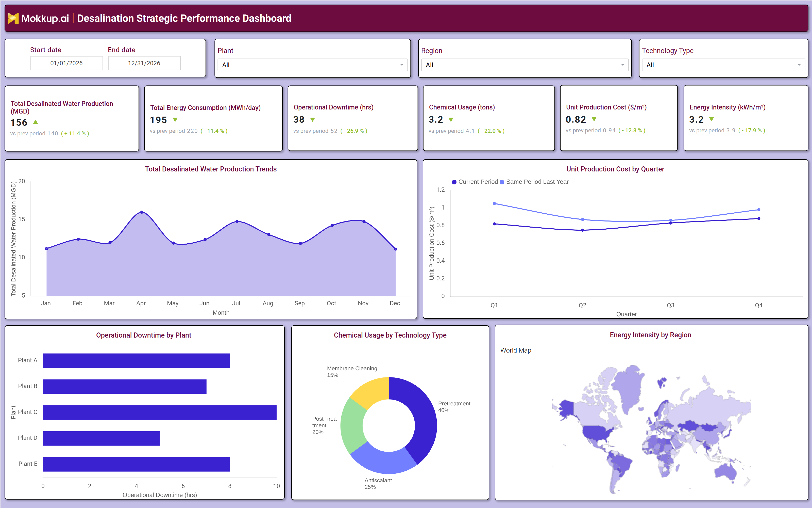
Task: Click the down arrow beside 195 energy value
Action: pyautogui.click(x=175, y=120)
